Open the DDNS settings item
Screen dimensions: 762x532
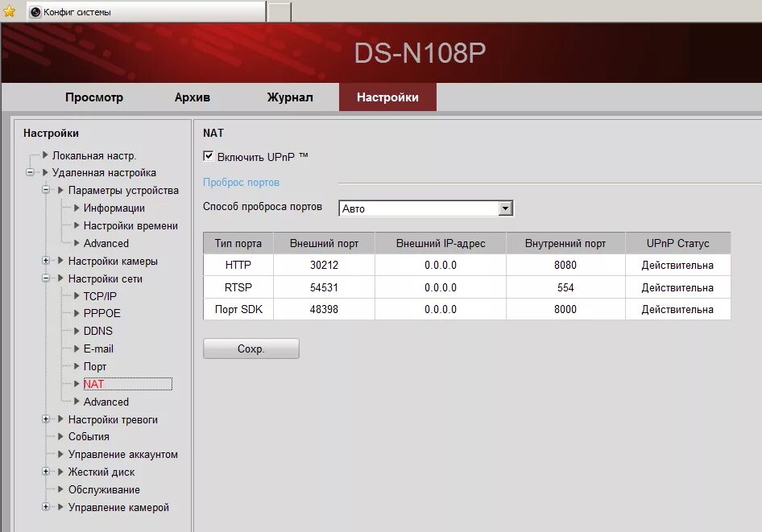[98, 331]
